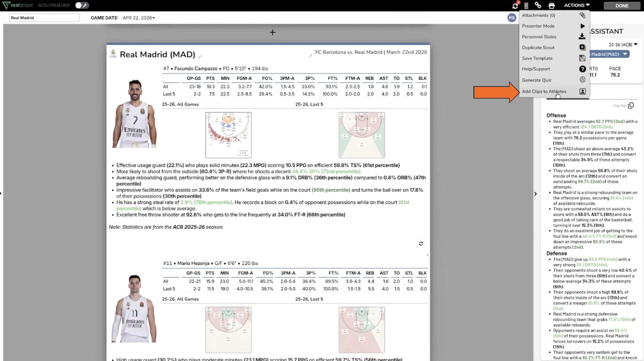Click pencil icon beside FC Barcelona vs. Real Madrid
This screenshot has height=361, width=644.
coord(310,55)
